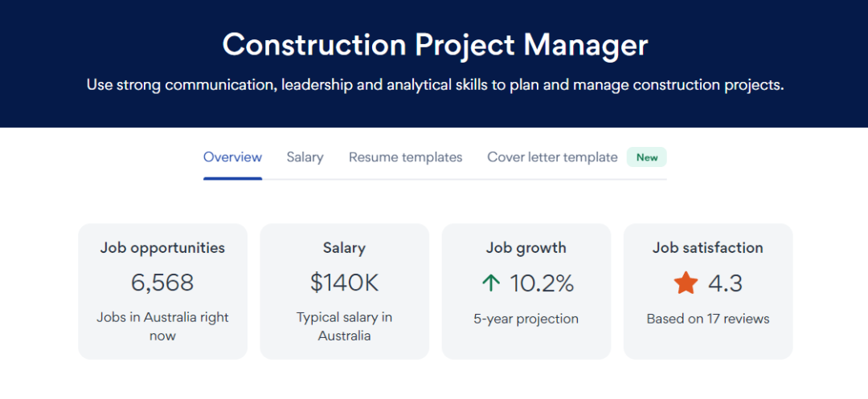Click the 'Jobs in Australia right now' text

[162, 326]
